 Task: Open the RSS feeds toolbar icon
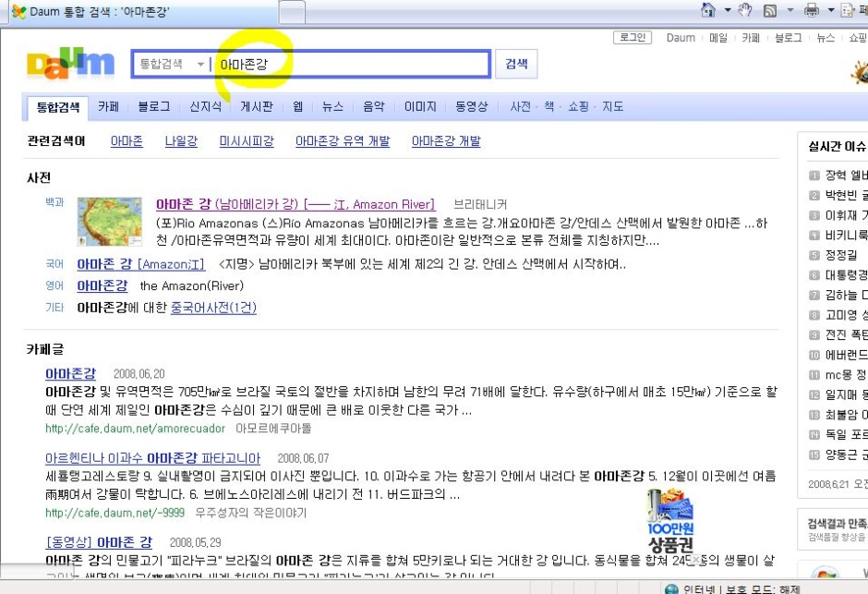[769, 10]
